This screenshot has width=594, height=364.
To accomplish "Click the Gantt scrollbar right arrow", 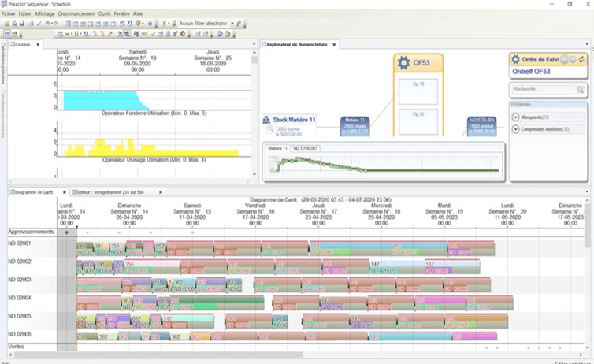I will pyautogui.click(x=581, y=355).
